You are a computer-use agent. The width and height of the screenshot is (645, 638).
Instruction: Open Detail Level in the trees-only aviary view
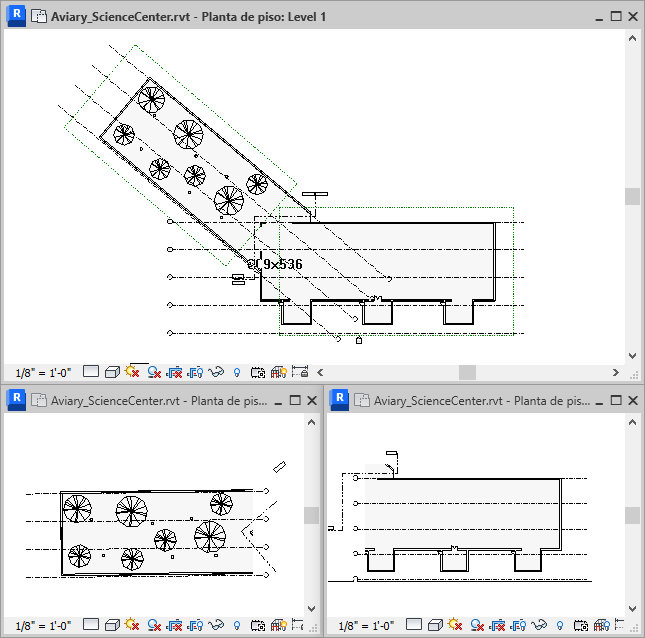[x=91, y=625]
